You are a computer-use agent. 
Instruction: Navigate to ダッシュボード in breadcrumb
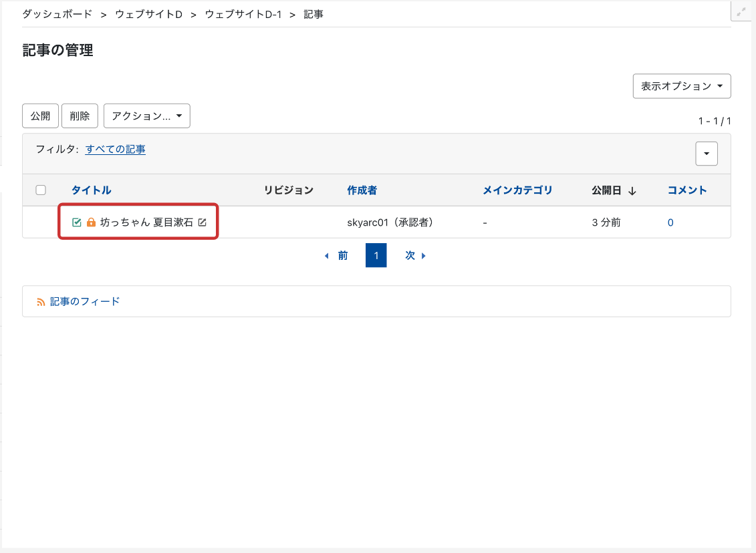point(57,14)
